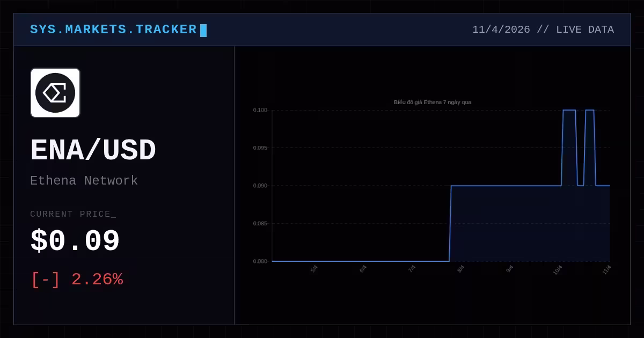Click the red 2.26% change indicator
The height and width of the screenshot is (338, 644).
pos(97,280)
